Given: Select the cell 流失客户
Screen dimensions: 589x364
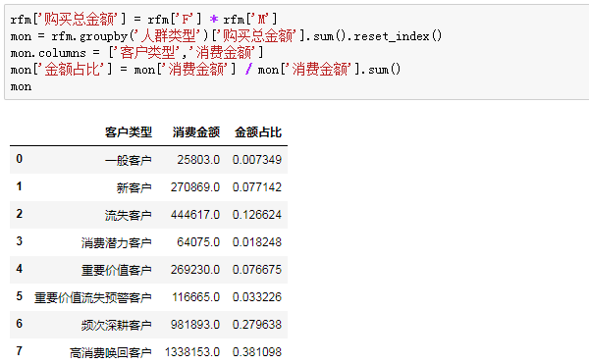Looking at the screenshot, I should 129,215.
